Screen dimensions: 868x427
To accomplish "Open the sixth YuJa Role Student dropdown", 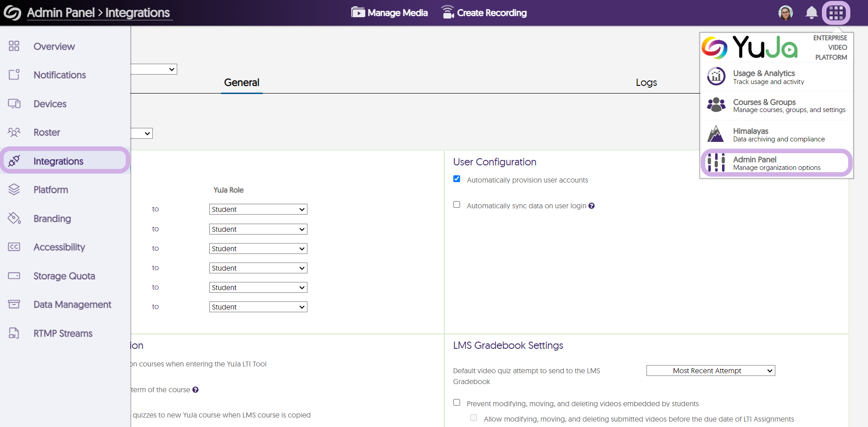I will click(x=258, y=307).
